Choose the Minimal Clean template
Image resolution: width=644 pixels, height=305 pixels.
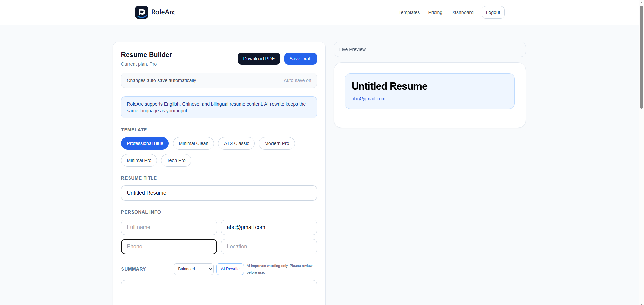[x=193, y=143]
